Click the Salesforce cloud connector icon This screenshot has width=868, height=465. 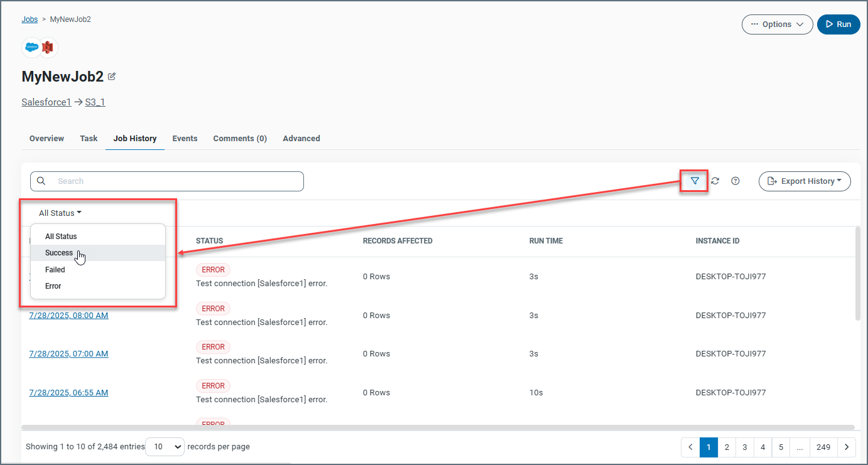coord(32,48)
